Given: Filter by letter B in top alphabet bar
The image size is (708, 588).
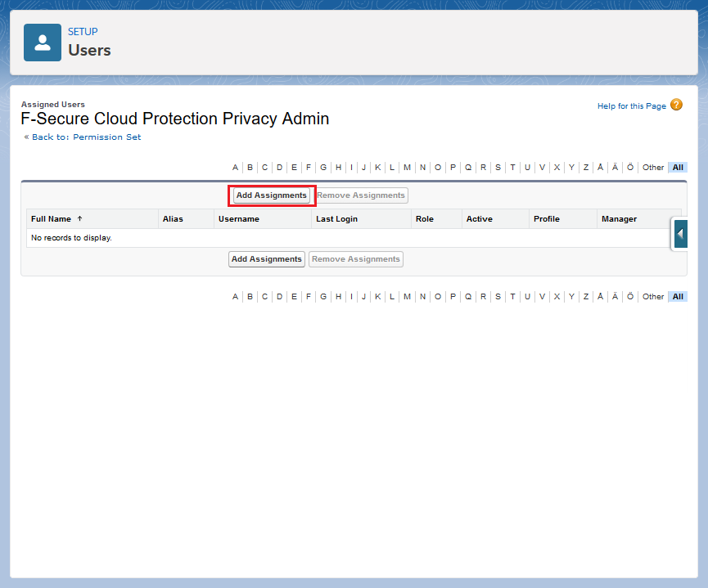Looking at the screenshot, I should (250, 168).
